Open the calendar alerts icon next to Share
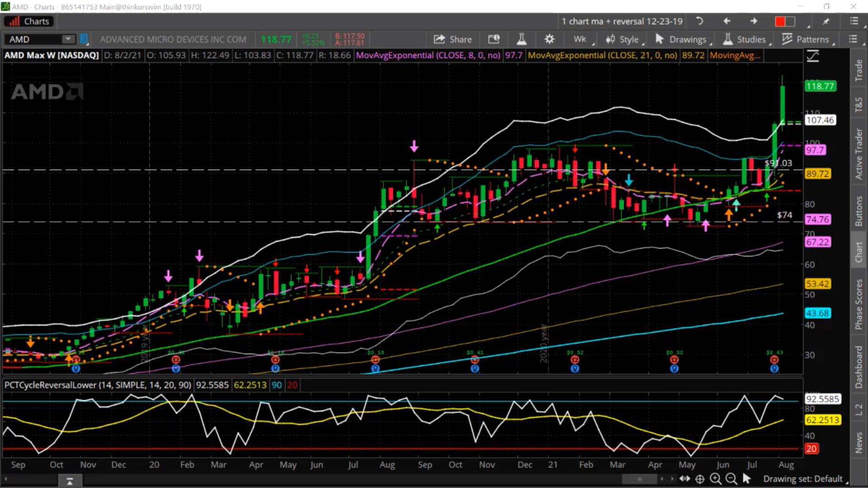This screenshot has height=488, width=868. (494, 39)
